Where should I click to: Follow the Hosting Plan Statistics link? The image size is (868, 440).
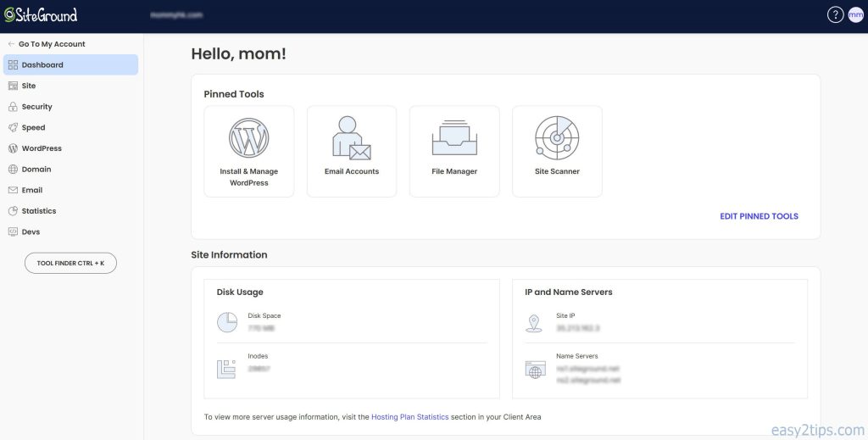click(x=409, y=417)
